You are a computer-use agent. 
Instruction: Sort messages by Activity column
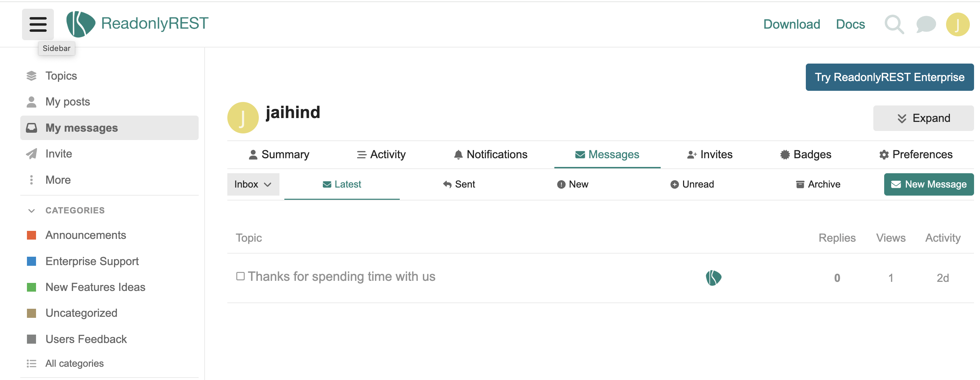942,238
